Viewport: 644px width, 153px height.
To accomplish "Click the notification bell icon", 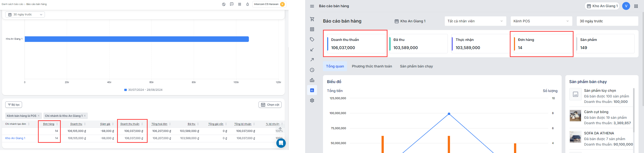I will click(x=248, y=4).
